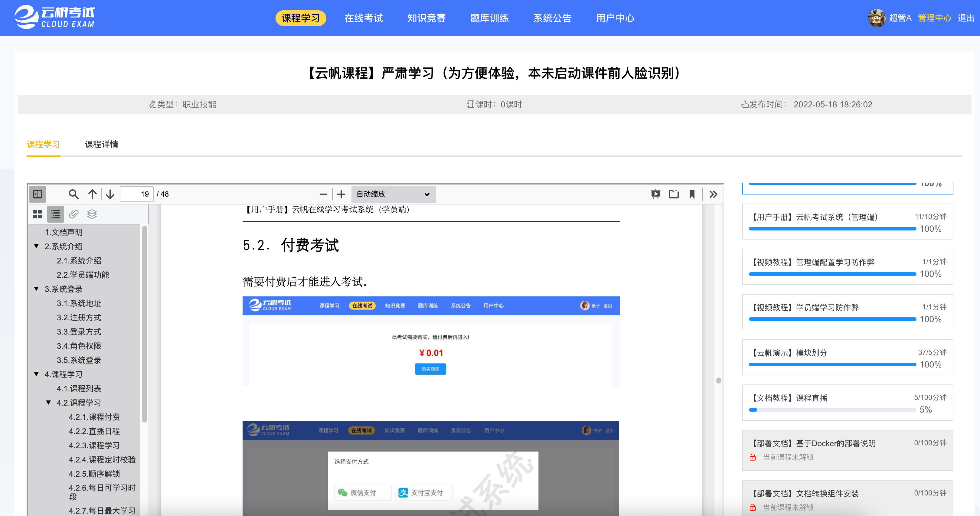Zoom out with the minus button
This screenshot has width=980, height=516.
tap(323, 194)
